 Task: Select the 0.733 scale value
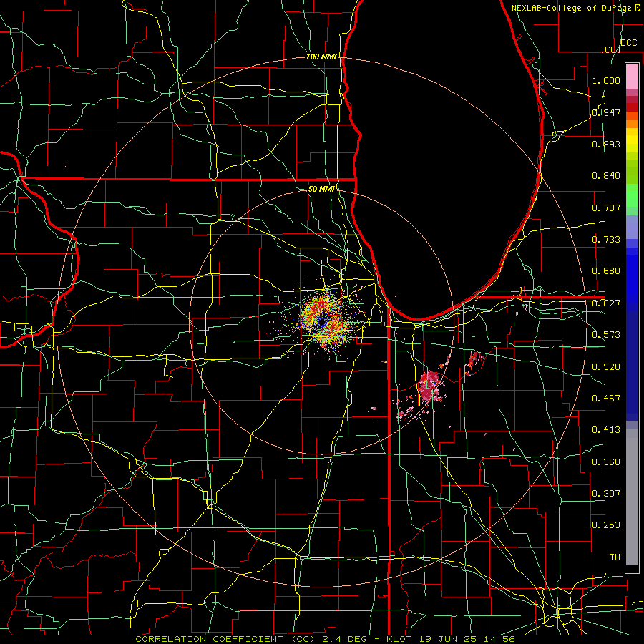click(606, 240)
